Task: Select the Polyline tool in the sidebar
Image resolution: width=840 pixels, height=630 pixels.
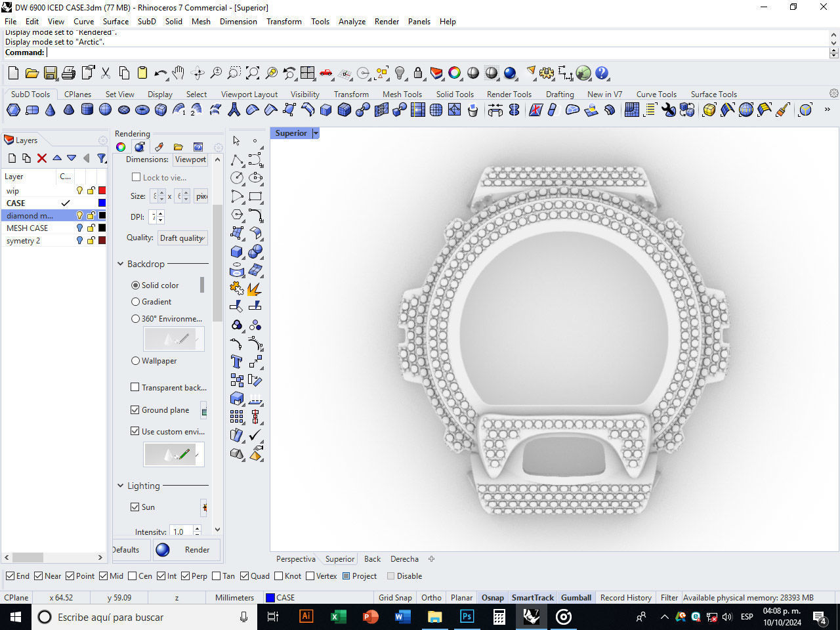Action: click(x=237, y=159)
